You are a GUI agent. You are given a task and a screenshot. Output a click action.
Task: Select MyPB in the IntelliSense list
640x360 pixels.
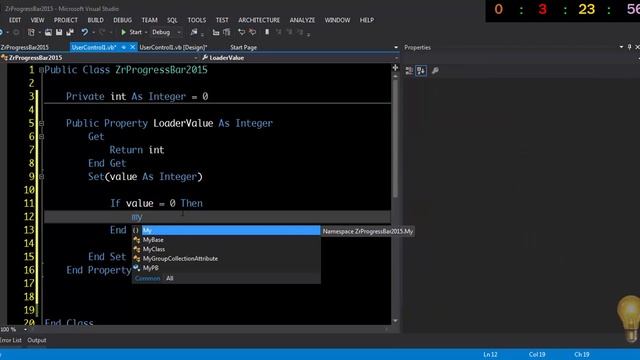[x=227, y=268]
